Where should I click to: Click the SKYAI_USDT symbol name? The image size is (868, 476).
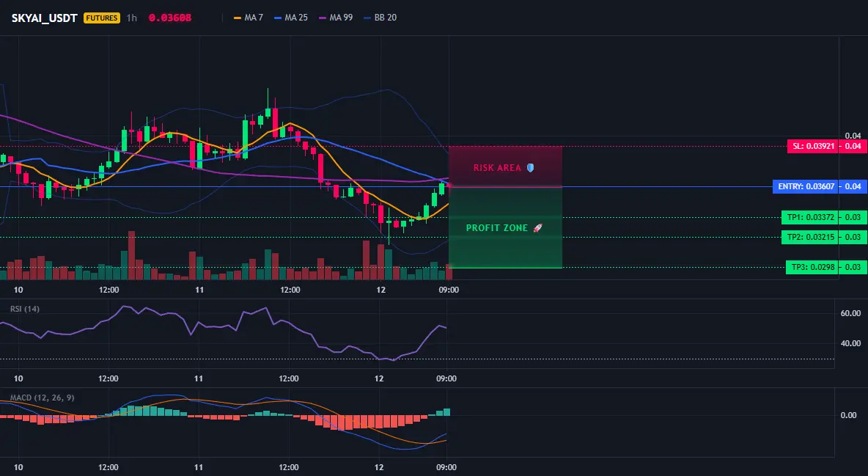pos(44,18)
